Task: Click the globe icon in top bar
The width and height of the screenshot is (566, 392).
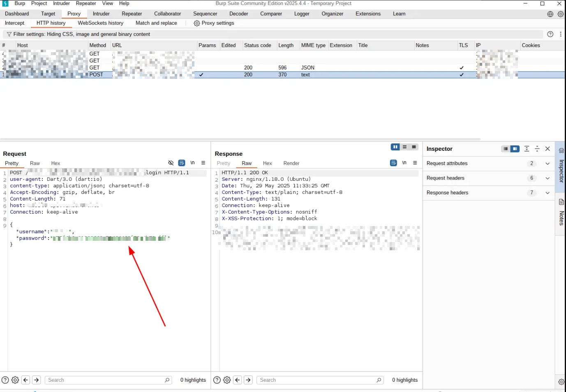Action: click(550, 14)
